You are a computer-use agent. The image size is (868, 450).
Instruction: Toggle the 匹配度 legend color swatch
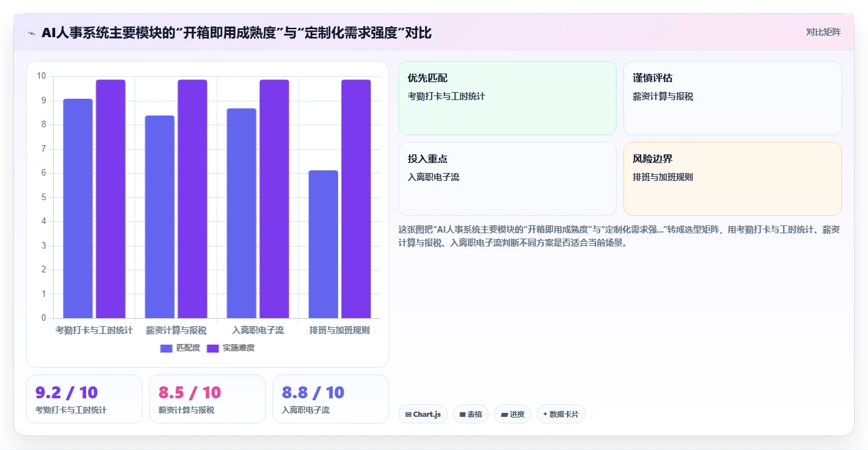(166, 348)
